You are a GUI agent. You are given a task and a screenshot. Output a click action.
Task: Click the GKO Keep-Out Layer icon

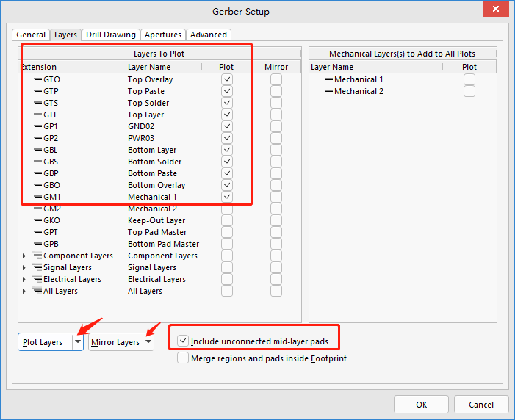coord(37,220)
